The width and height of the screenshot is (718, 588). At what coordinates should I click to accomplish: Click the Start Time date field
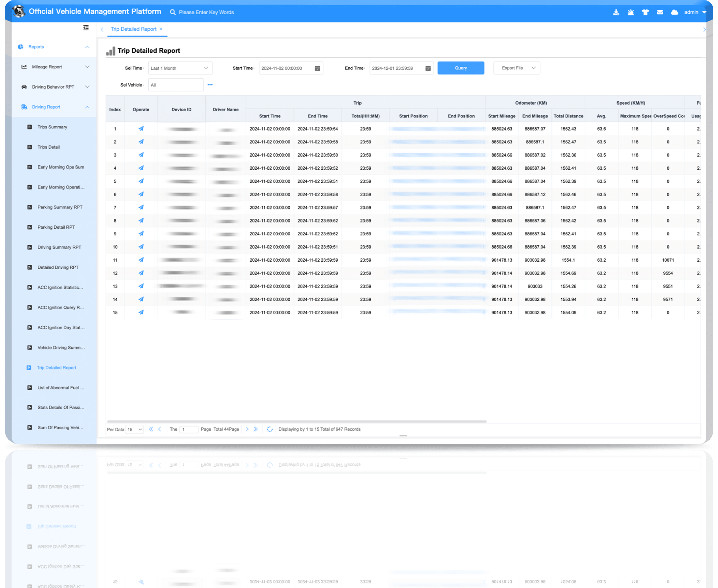(x=291, y=68)
